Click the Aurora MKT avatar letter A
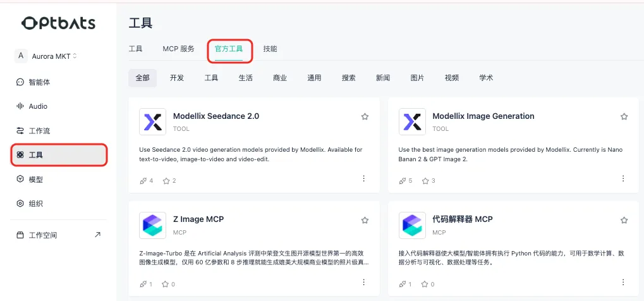 20,56
